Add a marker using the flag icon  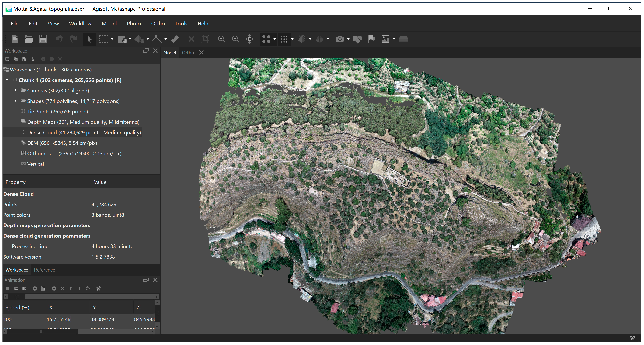point(371,39)
